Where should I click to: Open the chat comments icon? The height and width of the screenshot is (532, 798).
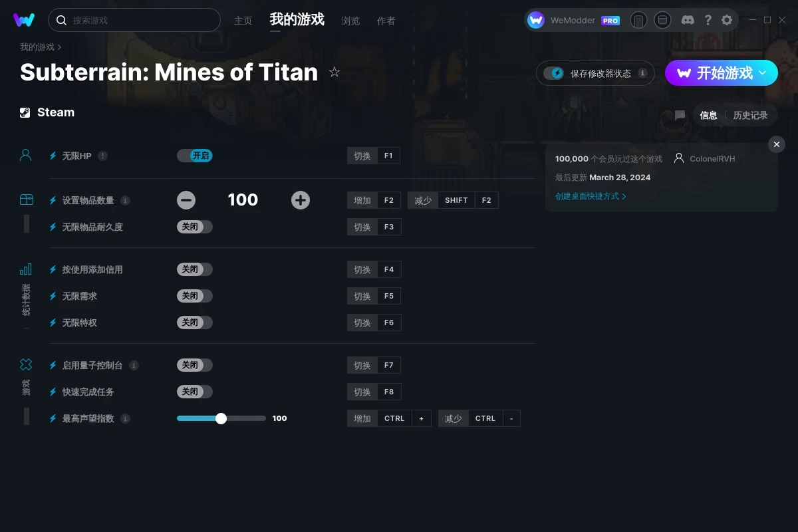click(x=680, y=115)
